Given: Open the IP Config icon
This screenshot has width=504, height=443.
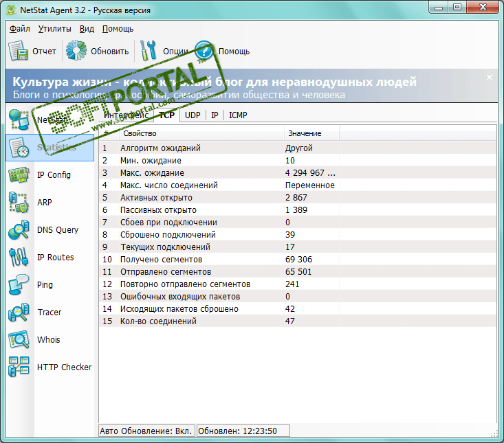Looking at the screenshot, I should tap(19, 175).
